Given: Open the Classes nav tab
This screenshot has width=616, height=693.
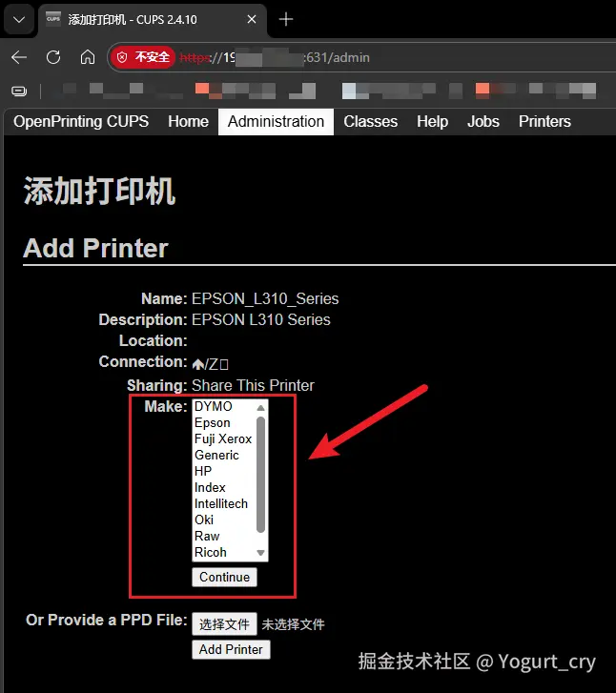Looking at the screenshot, I should pos(371,122).
